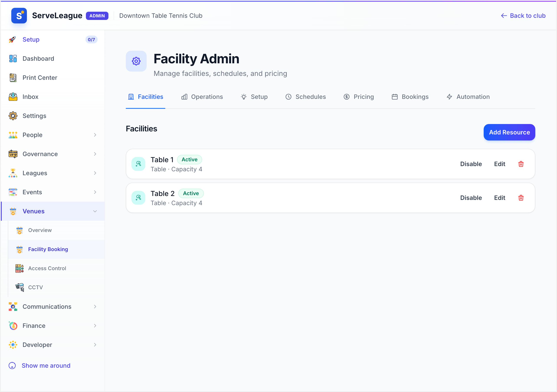Switch to the Pricing tab
Screen dimensions: 557x392
pyautogui.click(x=359, y=97)
